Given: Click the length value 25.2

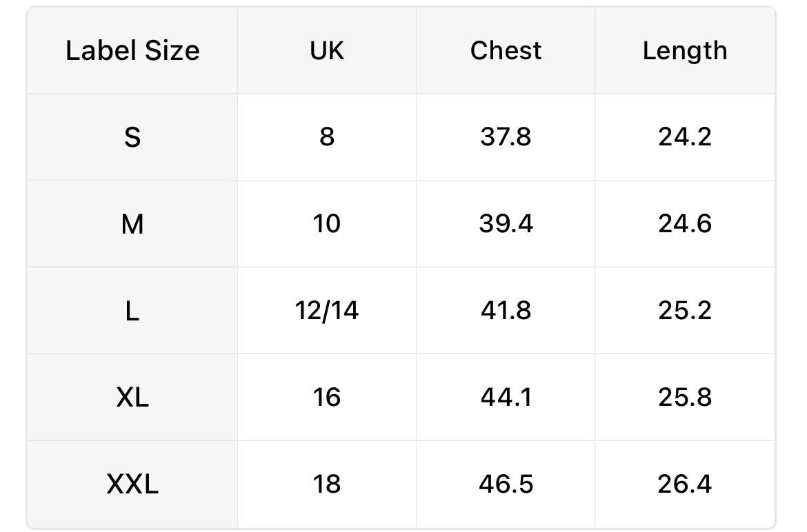Looking at the screenshot, I should tap(684, 311).
